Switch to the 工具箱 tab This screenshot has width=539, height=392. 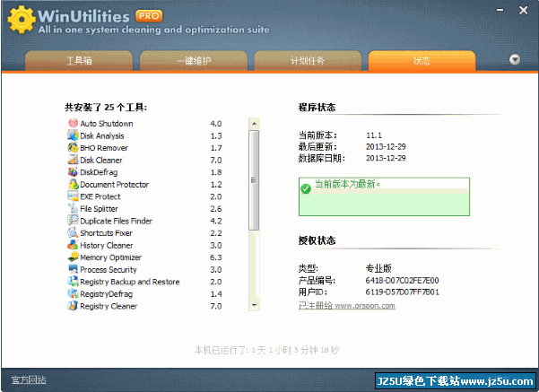[79, 61]
